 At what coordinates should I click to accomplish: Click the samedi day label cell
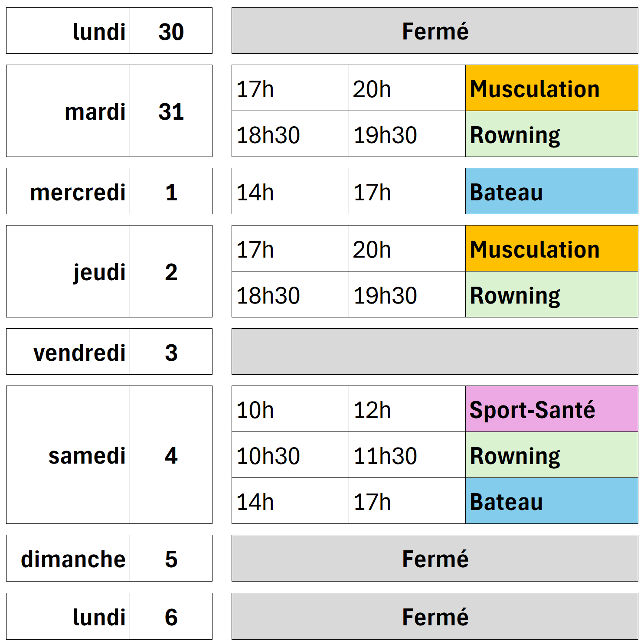(68, 455)
